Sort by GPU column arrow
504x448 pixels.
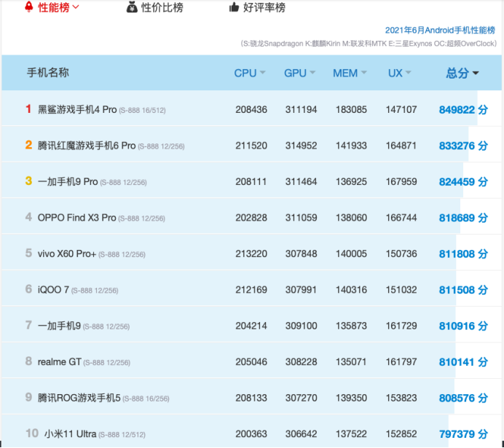pyautogui.click(x=312, y=73)
